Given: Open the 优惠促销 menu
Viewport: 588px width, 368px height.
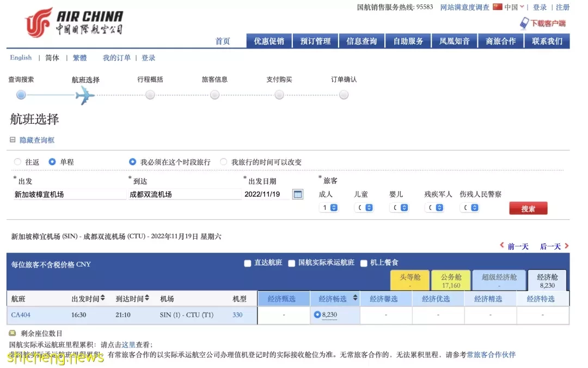Looking at the screenshot, I should (x=269, y=41).
